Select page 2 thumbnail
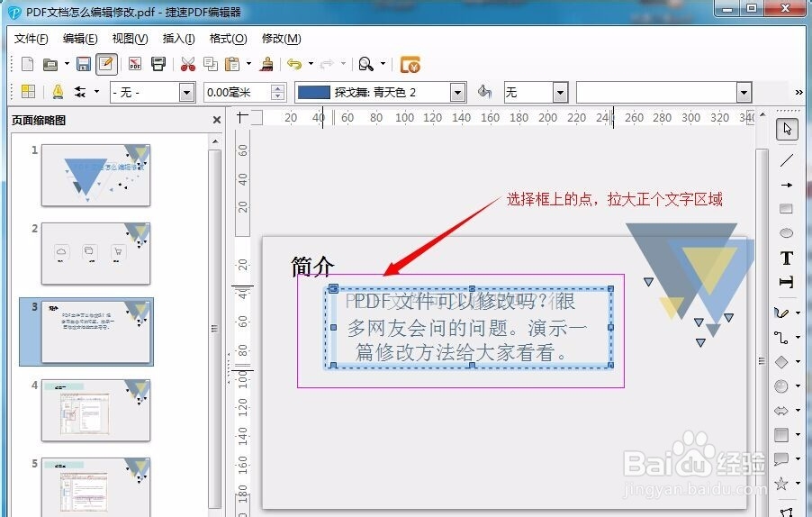 point(95,254)
